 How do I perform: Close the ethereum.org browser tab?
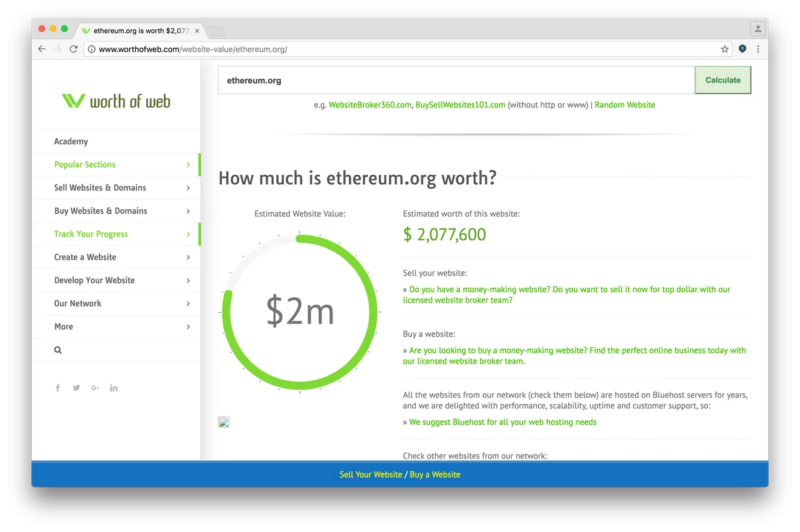[197, 31]
